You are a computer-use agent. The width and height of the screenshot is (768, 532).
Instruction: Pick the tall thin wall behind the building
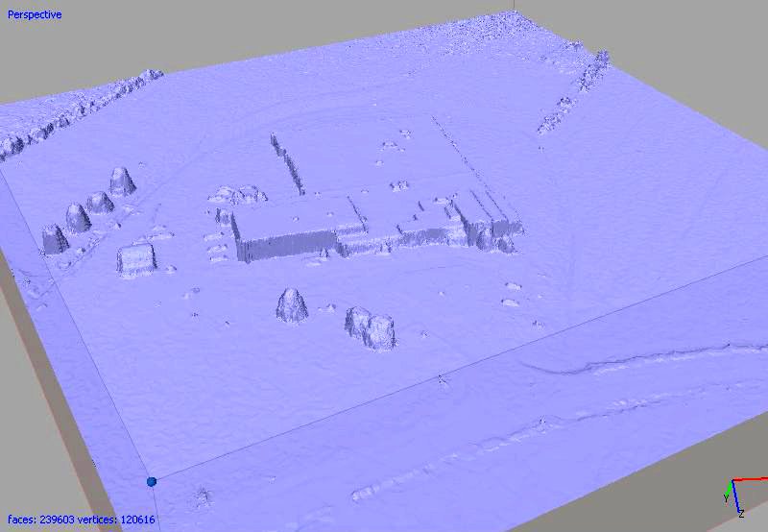tap(286, 160)
